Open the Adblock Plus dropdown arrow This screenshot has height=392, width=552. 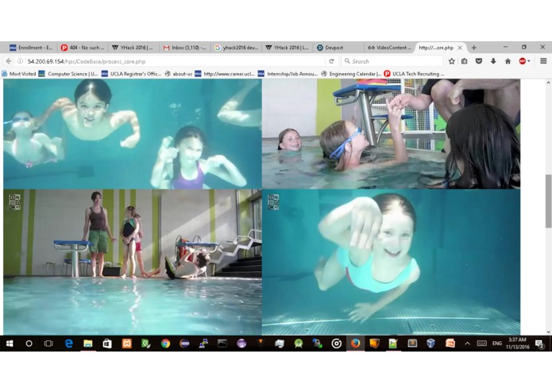click(529, 61)
